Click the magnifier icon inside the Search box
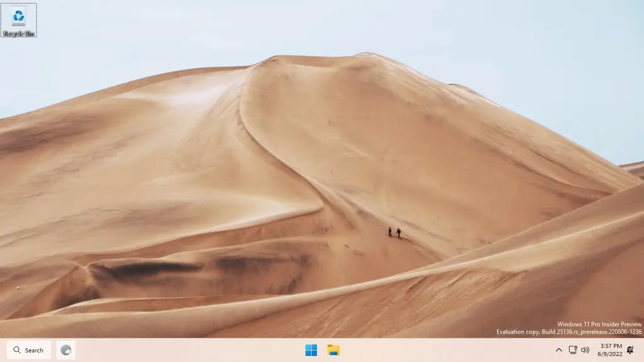 coord(16,350)
